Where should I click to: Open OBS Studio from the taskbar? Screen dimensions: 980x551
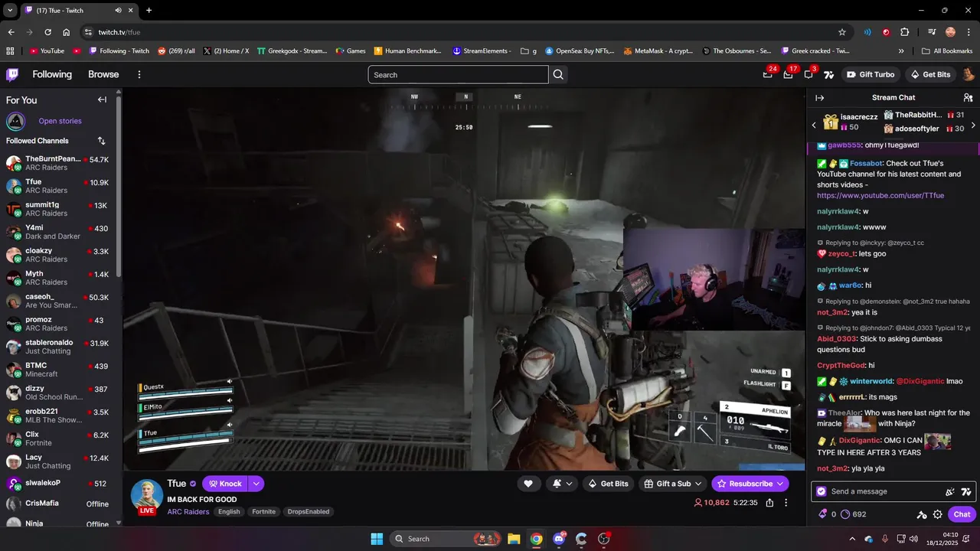click(603, 539)
